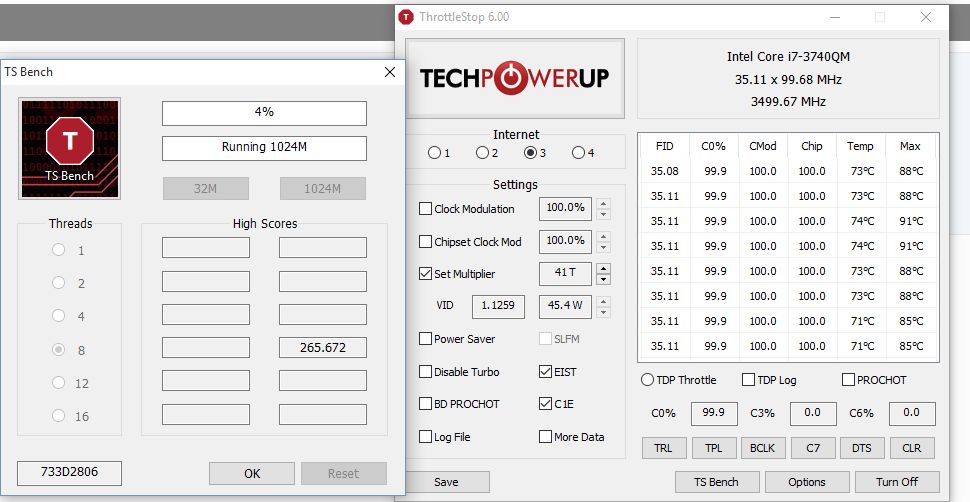The image size is (970, 502).
Task: Click the Intel Core i7-3740QM label
Action: pyautogui.click(x=788, y=56)
